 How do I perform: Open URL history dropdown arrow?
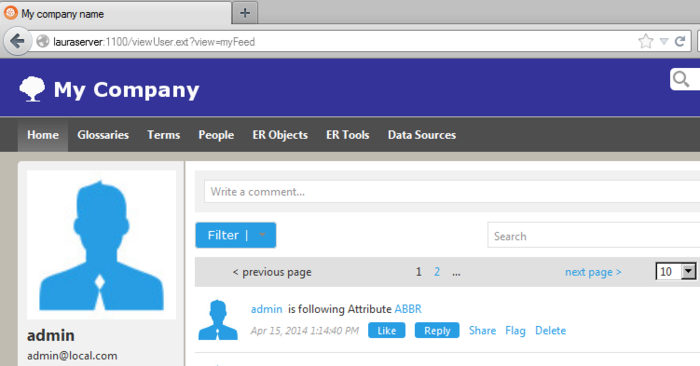point(664,42)
